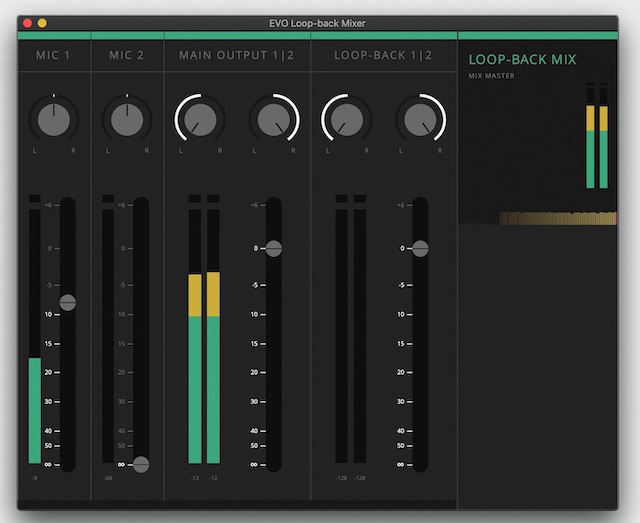Image resolution: width=640 pixels, height=523 pixels.
Task: Click the MIC 1 pan knob
Action: click(x=54, y=119)
